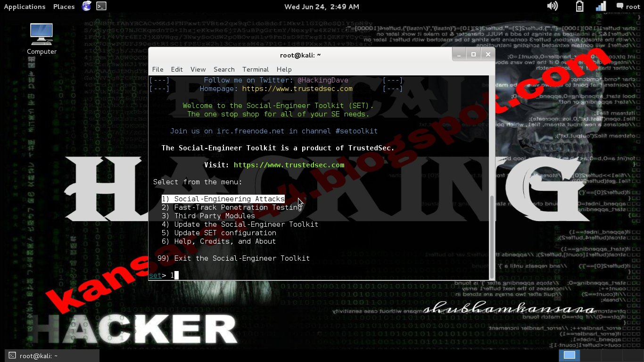The image size is (644, 362).
Task: Maximize the root@kali terminal window
Action: pyautogui.click(x=473, y=55)
